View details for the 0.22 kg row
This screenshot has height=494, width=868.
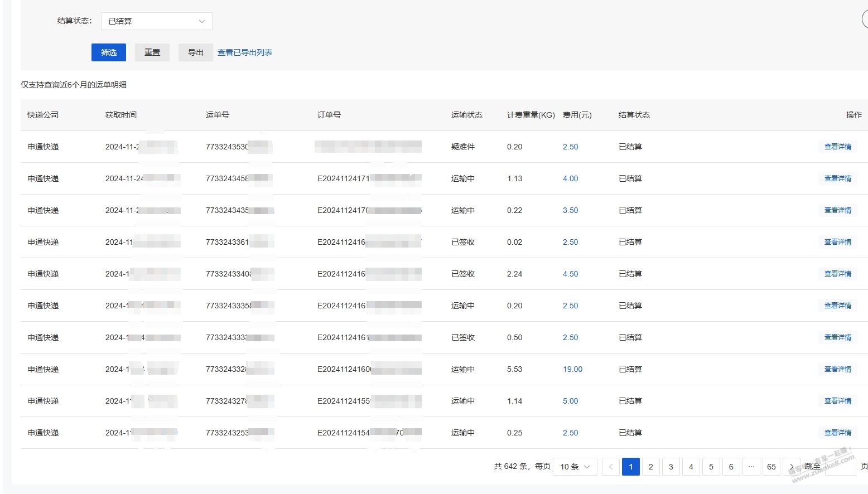point(837,210)
